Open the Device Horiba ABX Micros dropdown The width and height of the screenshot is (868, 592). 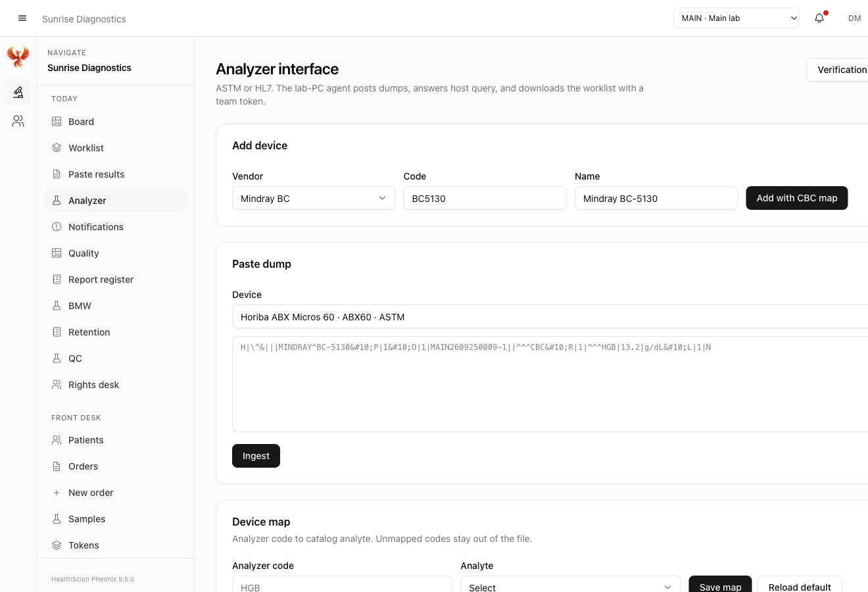pos(550,317)
